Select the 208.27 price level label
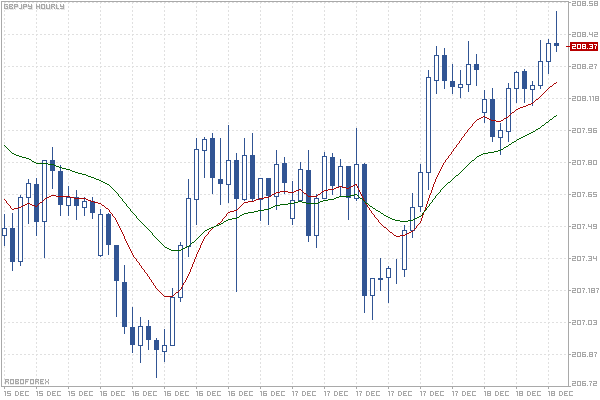Viewport: 600px width, 400px height. point(583,66)
